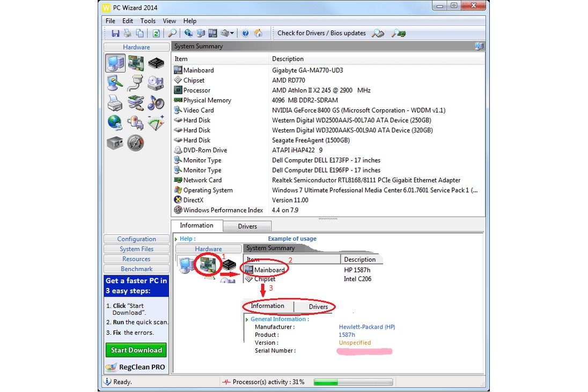
Task: Click the BIOS update magnifier-with-board icon
Action: coord(398,33)
